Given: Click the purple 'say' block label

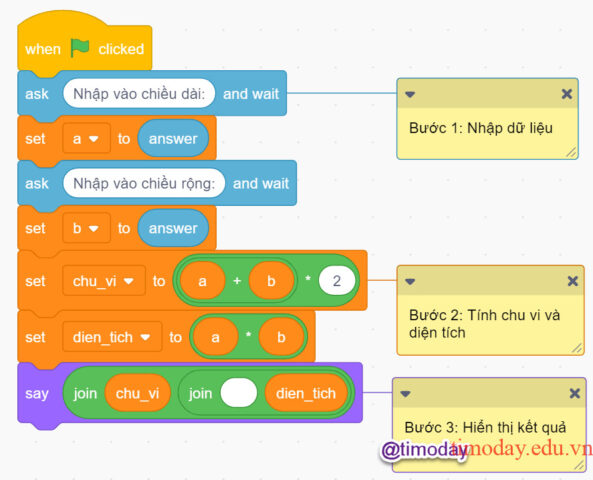Looking at the screenshot, I should click(37, 393).
